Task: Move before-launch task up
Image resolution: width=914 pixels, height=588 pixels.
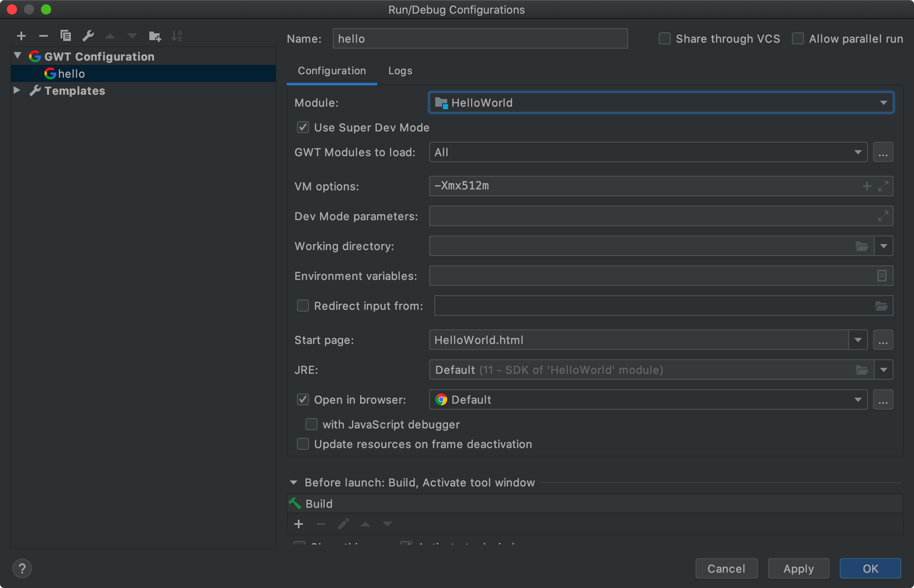Action: tap(365, 524)
